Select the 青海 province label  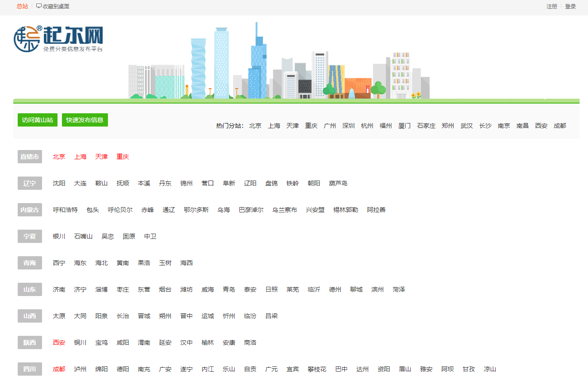click(30, 263)
